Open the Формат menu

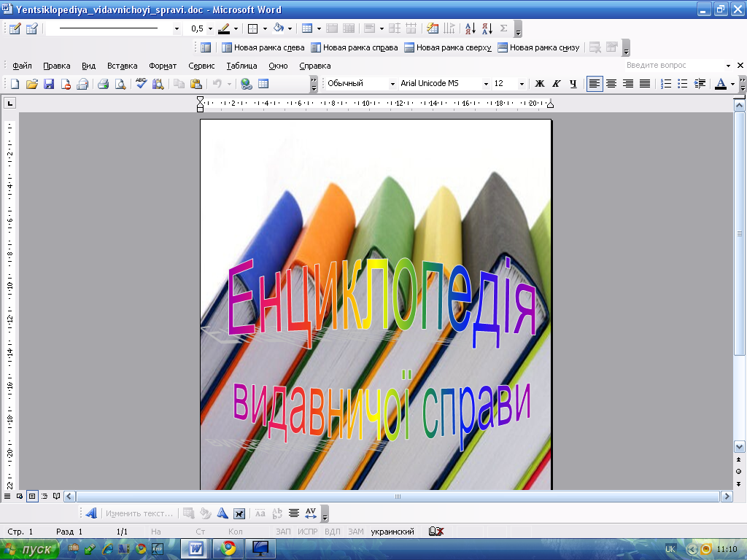[163, 66]
